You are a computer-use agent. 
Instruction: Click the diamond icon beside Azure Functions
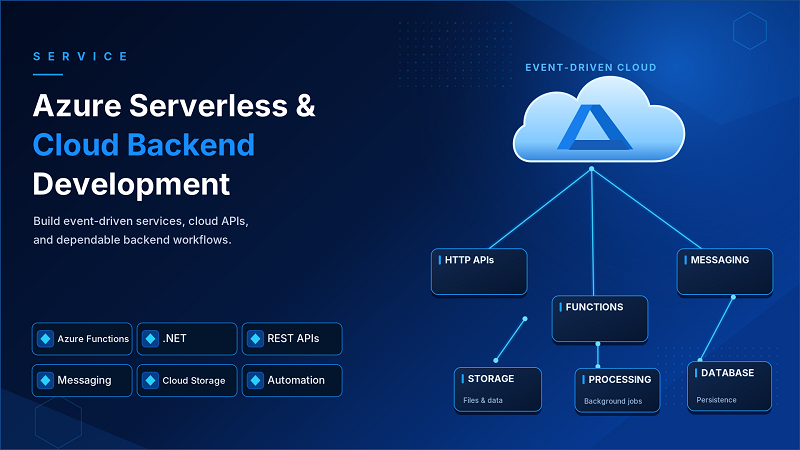point(45,339)
